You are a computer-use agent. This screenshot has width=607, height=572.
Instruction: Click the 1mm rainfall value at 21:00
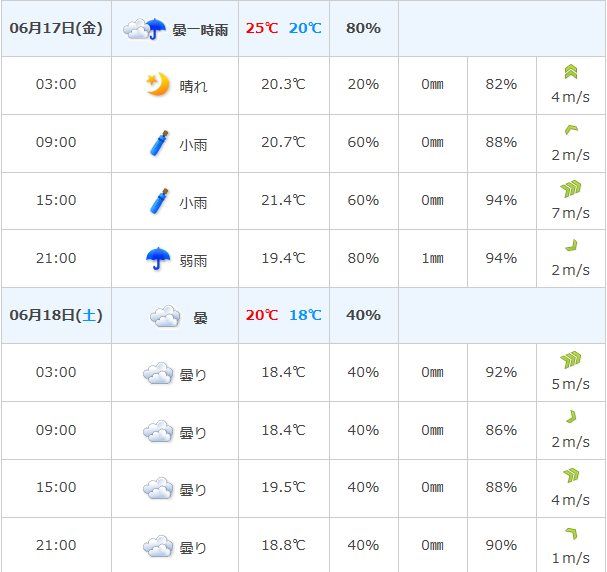point(433,258)
